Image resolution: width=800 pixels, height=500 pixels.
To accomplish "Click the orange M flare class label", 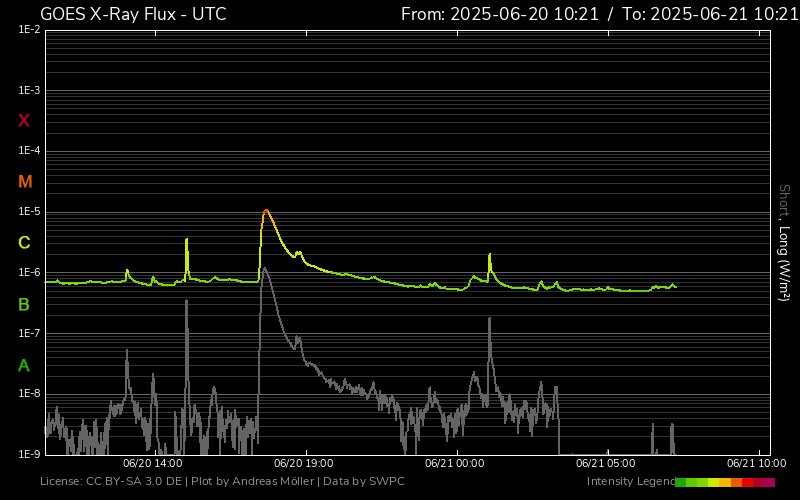I will pos(25,182).
